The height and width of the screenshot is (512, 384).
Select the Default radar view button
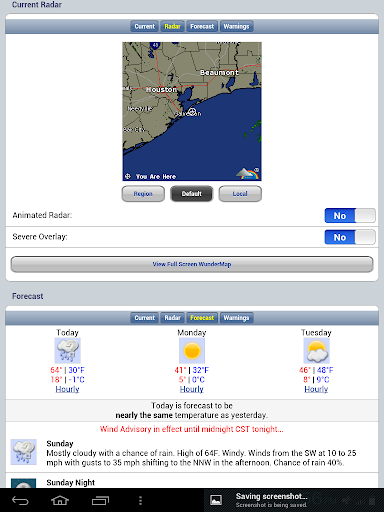[x=192, y=194]
